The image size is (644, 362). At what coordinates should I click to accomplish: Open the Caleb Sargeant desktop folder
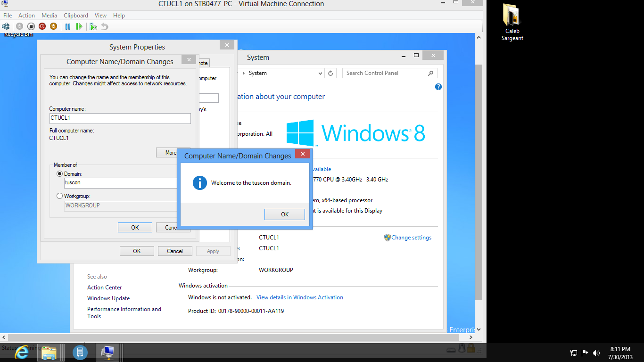(512, 22)
